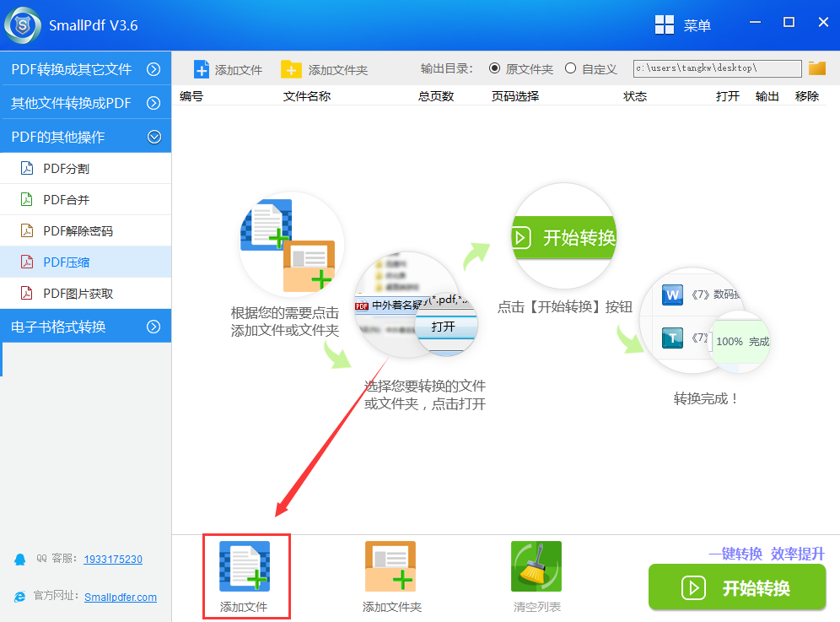Screen dimensions: 840x622
Task: Click the Add Folder icon at bottom
Action: pos(390,566)
